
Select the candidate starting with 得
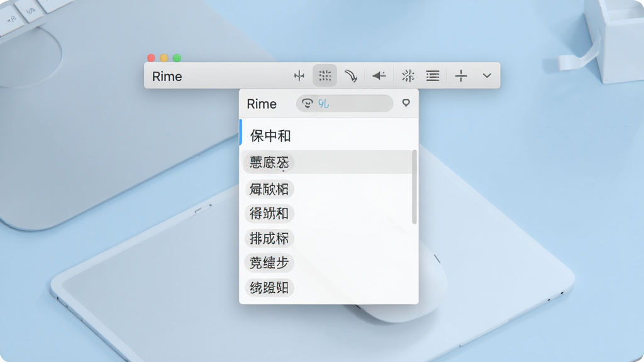tap(269, 214)
